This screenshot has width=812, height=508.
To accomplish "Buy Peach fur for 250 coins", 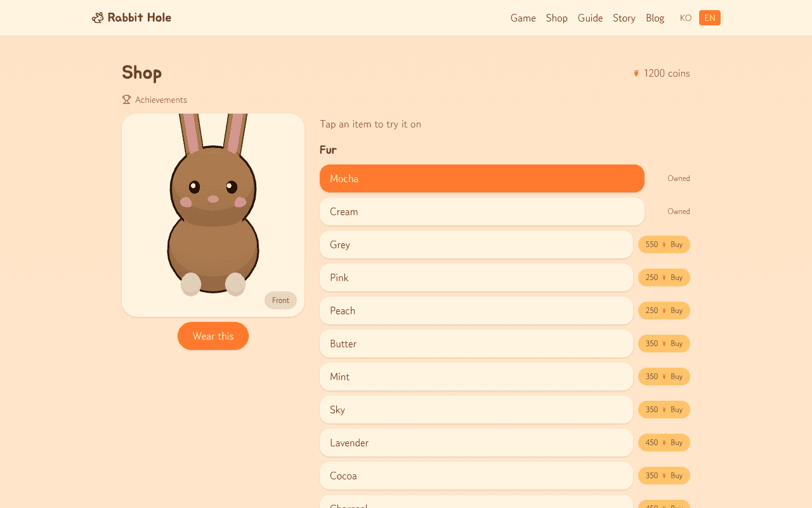I will 664,311.
